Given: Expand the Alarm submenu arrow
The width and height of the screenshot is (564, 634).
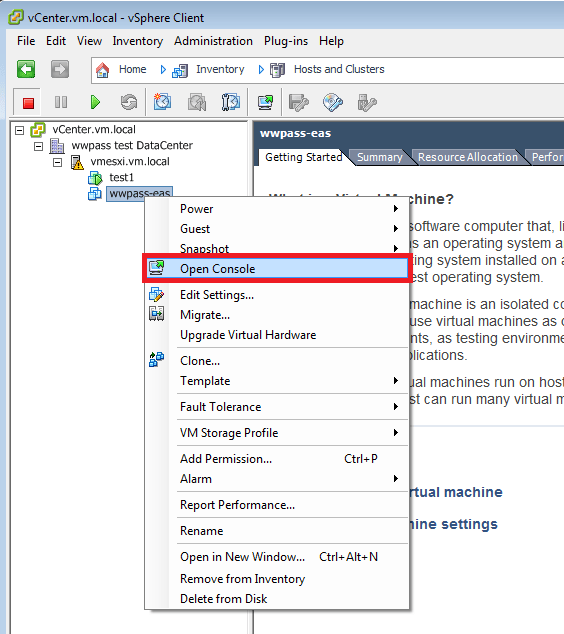Looking at the screenshot, I should [x=396, y=479].
